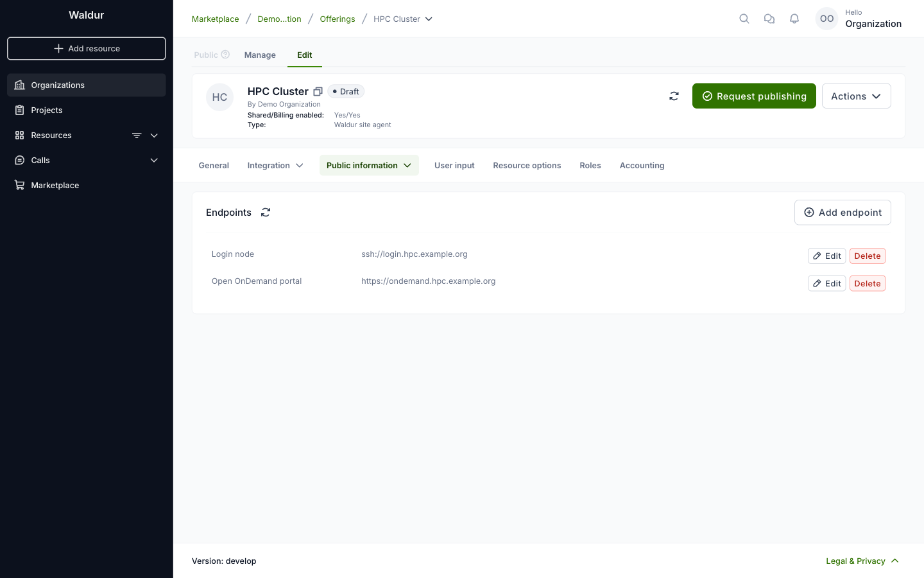This screenshot has height=578, width=924.
Task: Open the Resource options tab
Action: pos(527,166)
